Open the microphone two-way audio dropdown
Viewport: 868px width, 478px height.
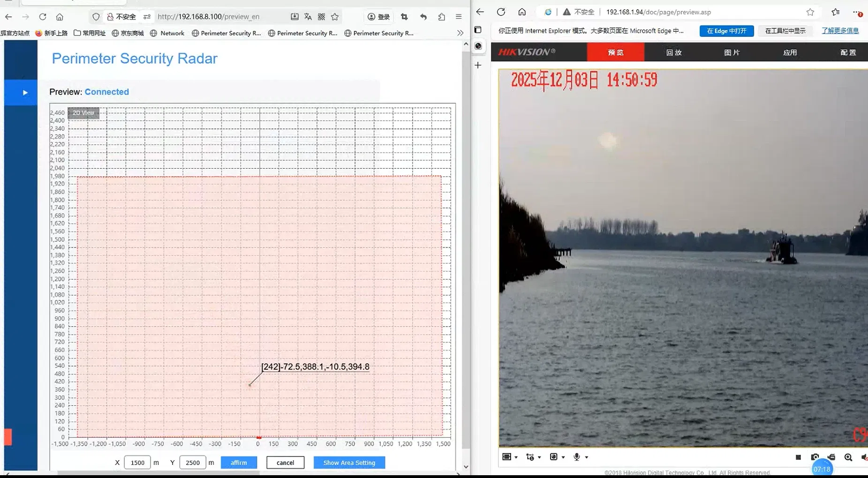(x=587, y=457)
